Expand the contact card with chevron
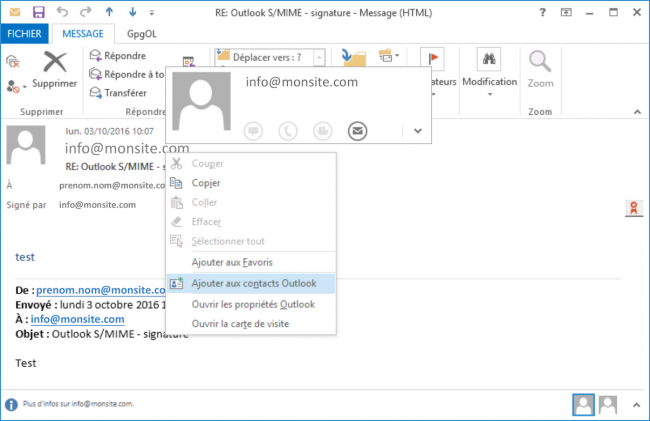 (417, 131)
